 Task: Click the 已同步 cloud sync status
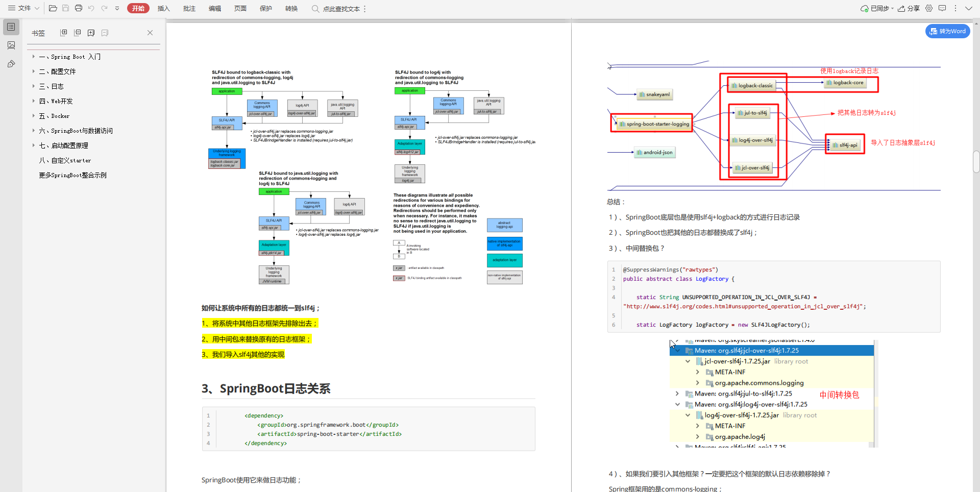coord(877,8)
